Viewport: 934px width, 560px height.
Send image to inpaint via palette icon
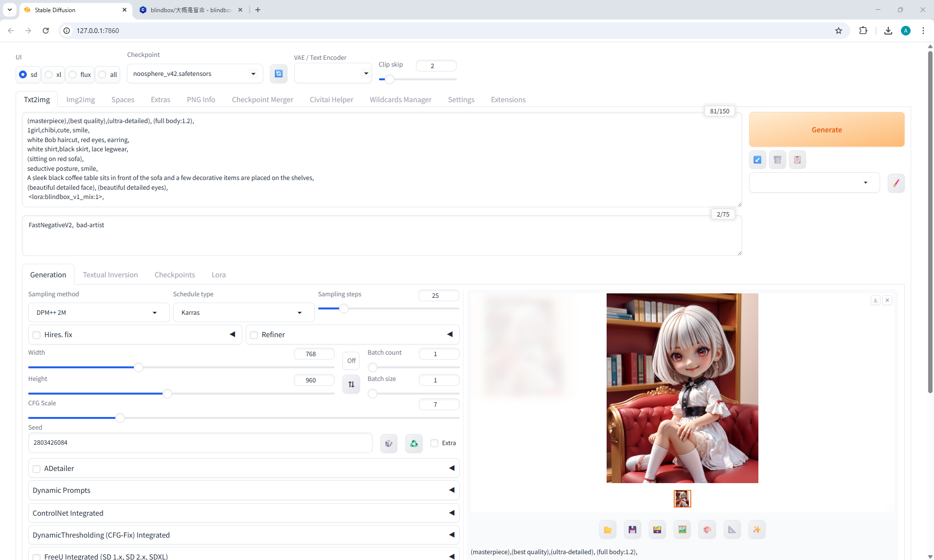click(x=707, y=530)
